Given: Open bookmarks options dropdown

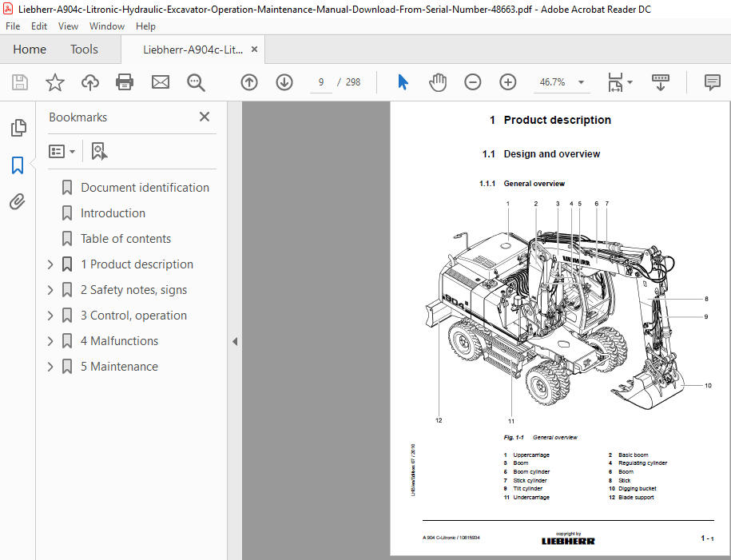Looking at the screenshot, I should [62, 152].
